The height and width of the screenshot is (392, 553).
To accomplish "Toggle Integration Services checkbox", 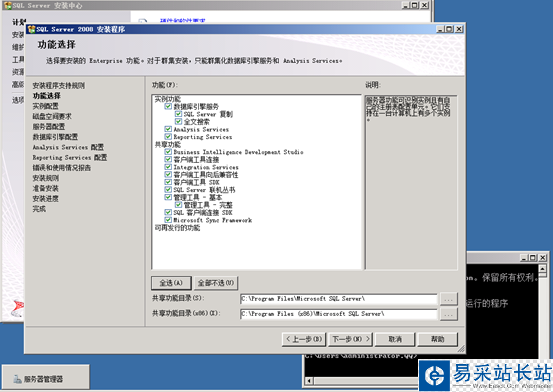I will tap(168, 167).
